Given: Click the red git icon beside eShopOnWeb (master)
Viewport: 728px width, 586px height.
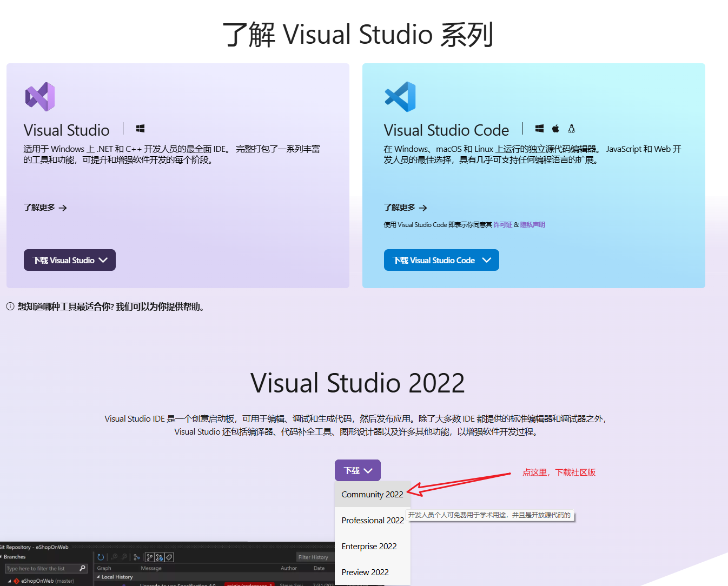Looking at the screenshot, I should click(16, 581).
